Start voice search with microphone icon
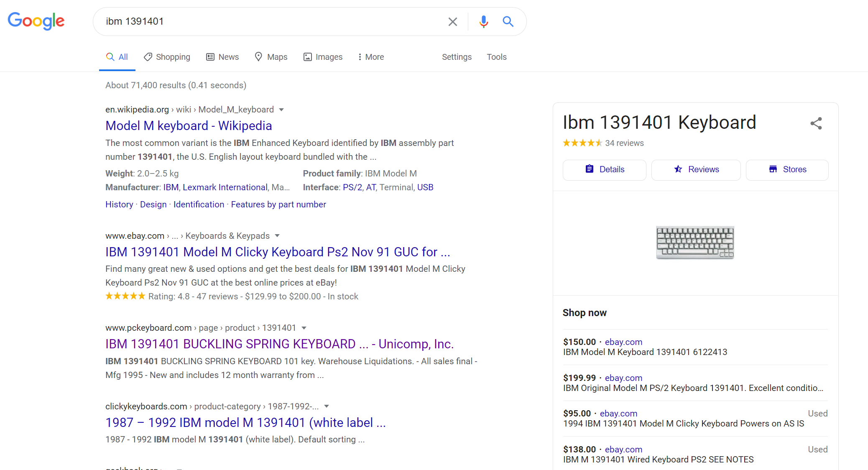This screenshot has width=868, height=470. (483, 22)
